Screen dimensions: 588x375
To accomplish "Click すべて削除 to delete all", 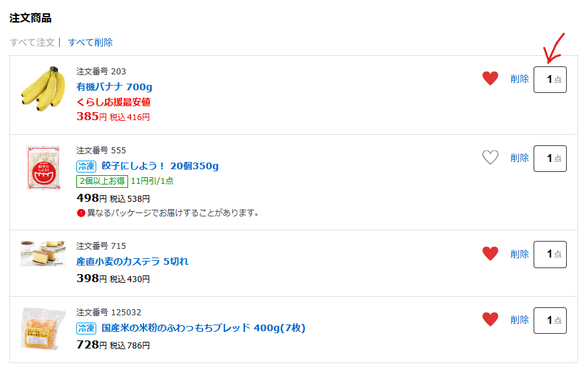I will [90, 42].
